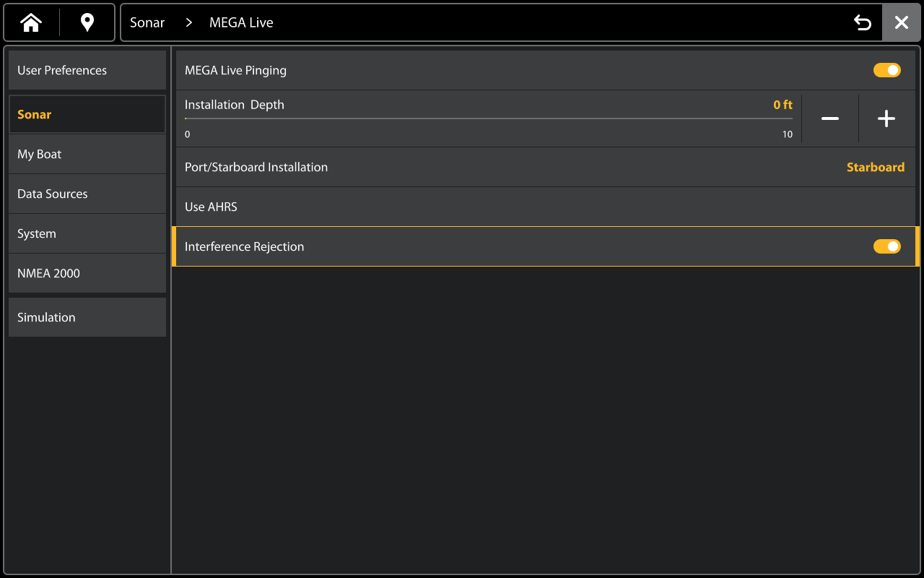This screenshot has width=924, height=578.
Task: Click the Installation Depth slider track
Action: [489, 118]
